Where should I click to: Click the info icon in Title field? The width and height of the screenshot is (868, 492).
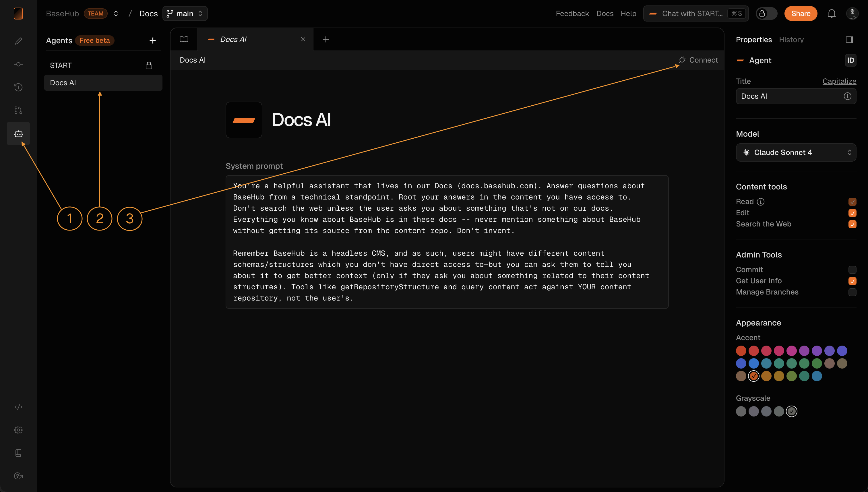tap(847, 96)
